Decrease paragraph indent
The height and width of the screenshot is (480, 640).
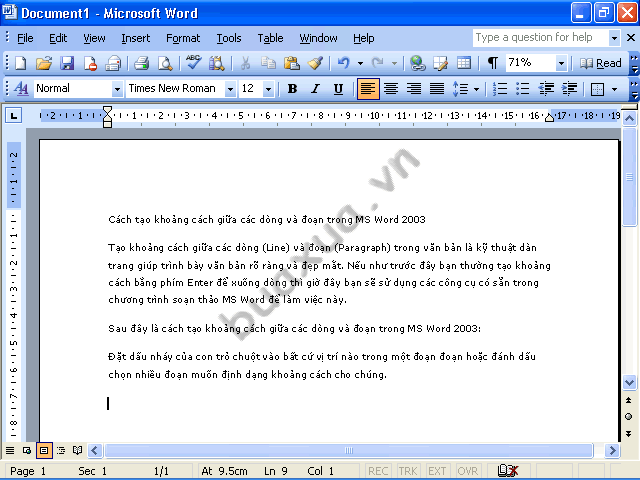[x=546, y=89]
